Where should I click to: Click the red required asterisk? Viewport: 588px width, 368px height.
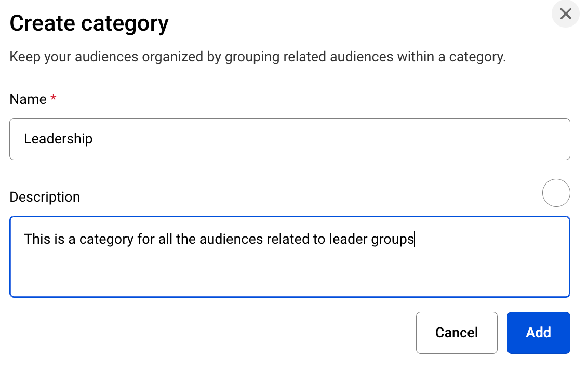[x=53, y=99]
